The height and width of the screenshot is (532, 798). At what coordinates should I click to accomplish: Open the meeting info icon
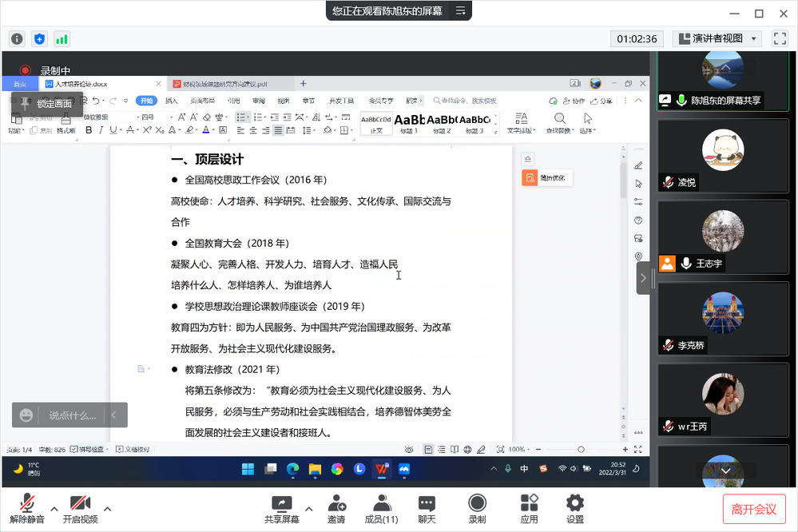pos(17,38)
